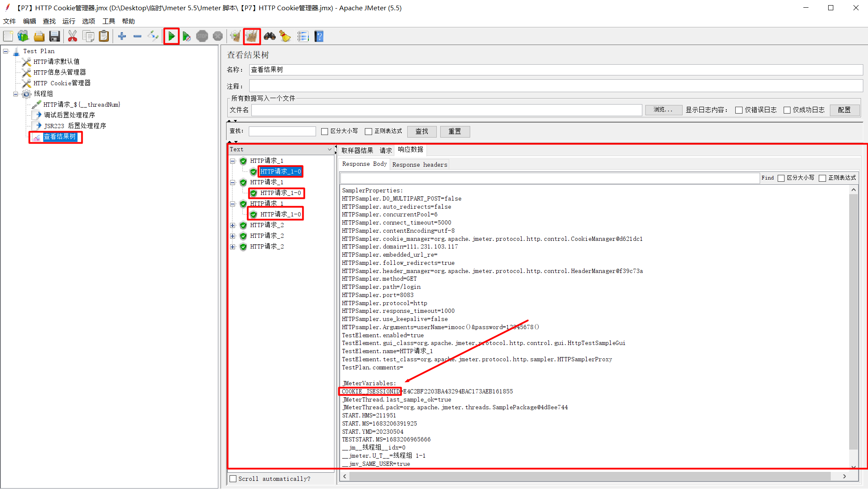Select the HTTP信息头管理器 tree node
The height and width of the screenshot is (489, 868).
[60, 72]
